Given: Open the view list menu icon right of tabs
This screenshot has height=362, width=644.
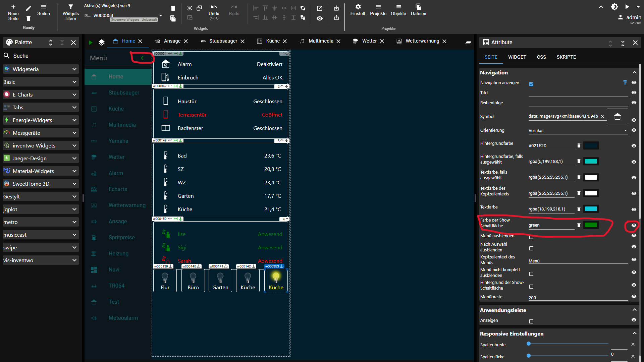Looking at the screenshot, I should [468, 43].
